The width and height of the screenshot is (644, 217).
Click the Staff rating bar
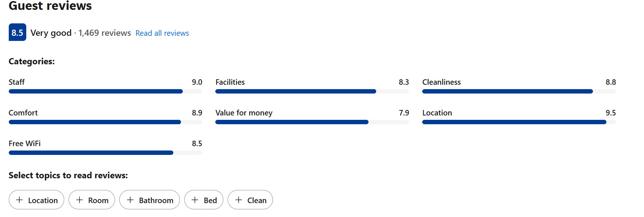tap(105, 91)
